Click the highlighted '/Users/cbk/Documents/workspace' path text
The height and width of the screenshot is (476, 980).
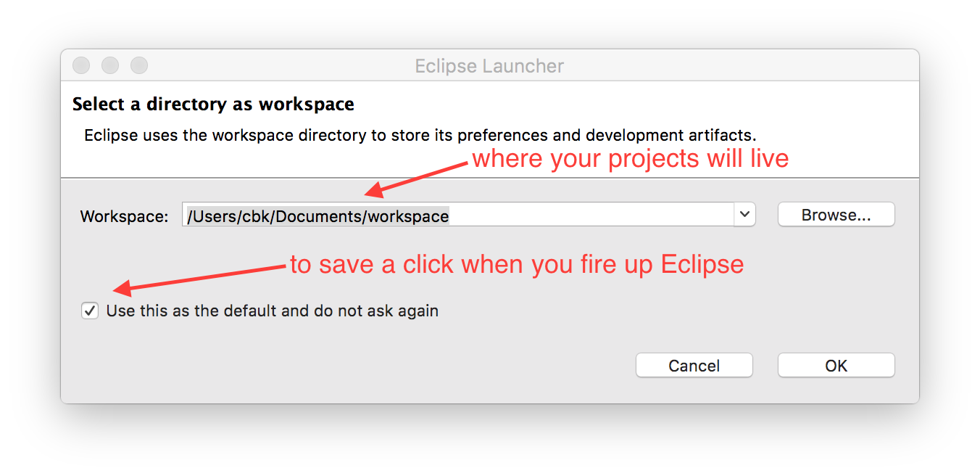coord(318,216)
